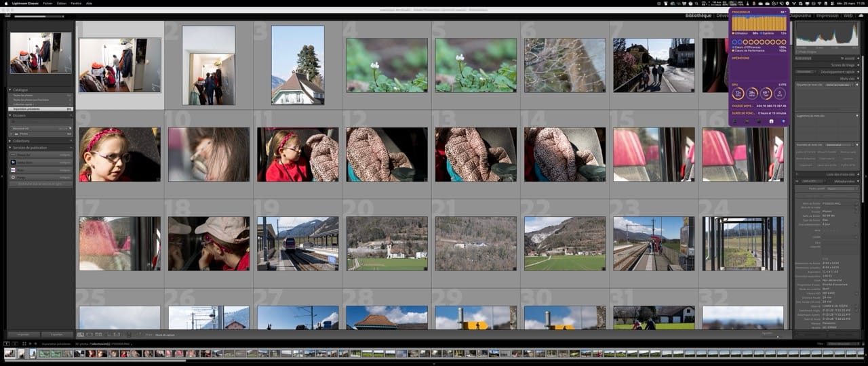
Task: Click the Importer button
Action: tap(23, 334)
